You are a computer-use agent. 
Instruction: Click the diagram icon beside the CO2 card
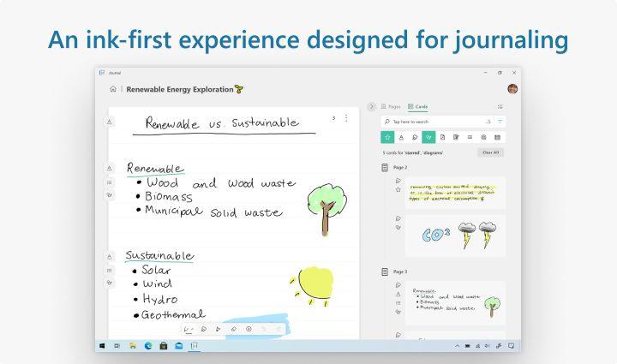click(x=398, y=227)
